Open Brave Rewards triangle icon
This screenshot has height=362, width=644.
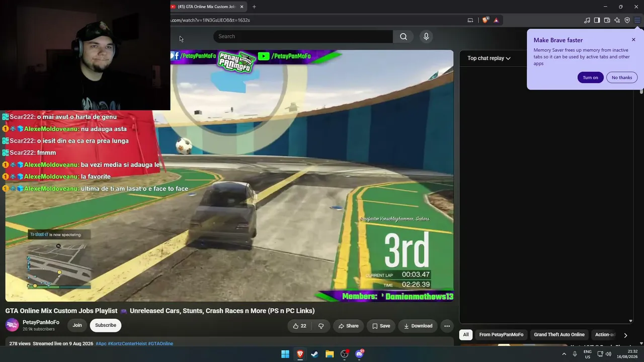(496, 20)
